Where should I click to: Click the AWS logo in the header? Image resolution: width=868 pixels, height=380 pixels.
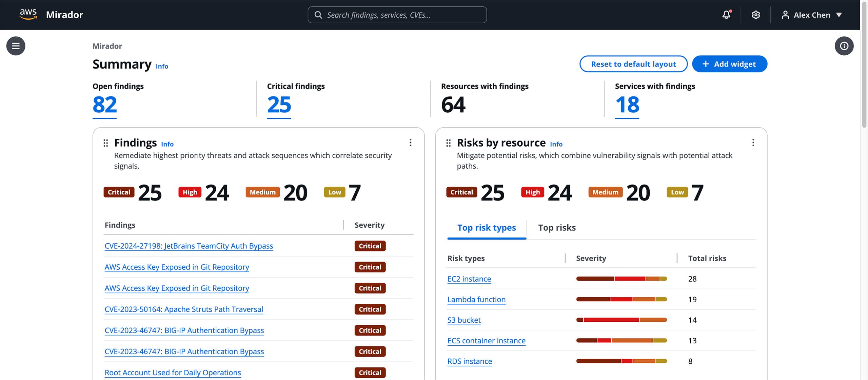tap(28, 14)
